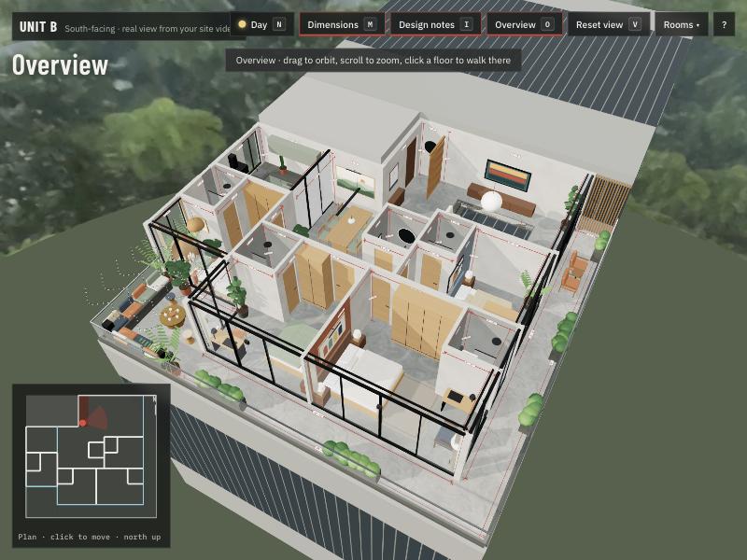The image size is (747, 560).
Task: Toggle the Design notes overlay
Action: pyautogui.click(x=435, y=24)
